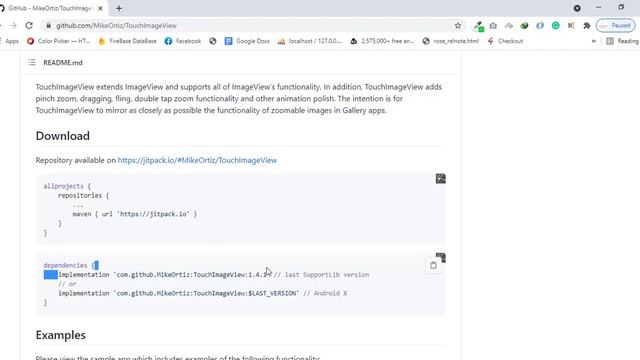Open the Checkout bookmark
Screen dimensions: 640x360
(505, 41)
